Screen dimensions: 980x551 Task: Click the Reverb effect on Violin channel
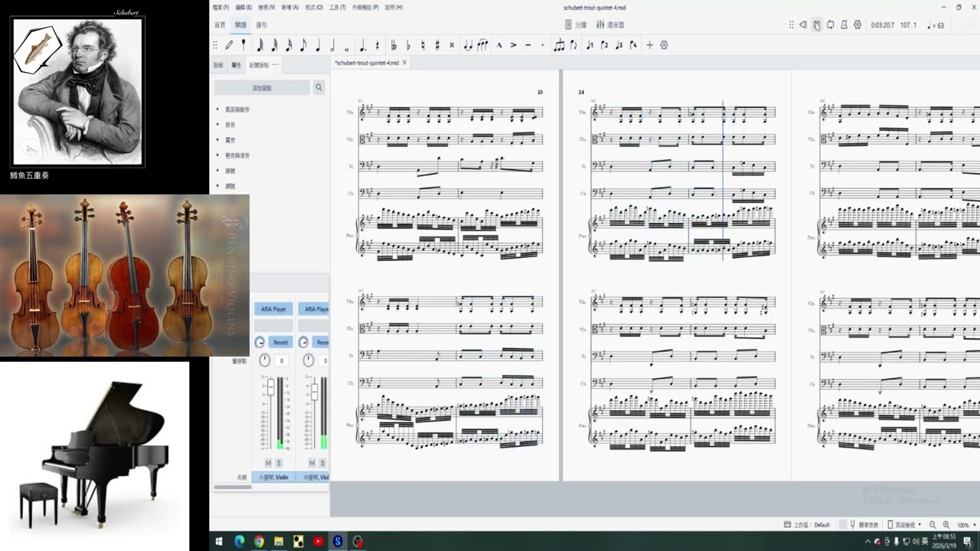[280, 342]
